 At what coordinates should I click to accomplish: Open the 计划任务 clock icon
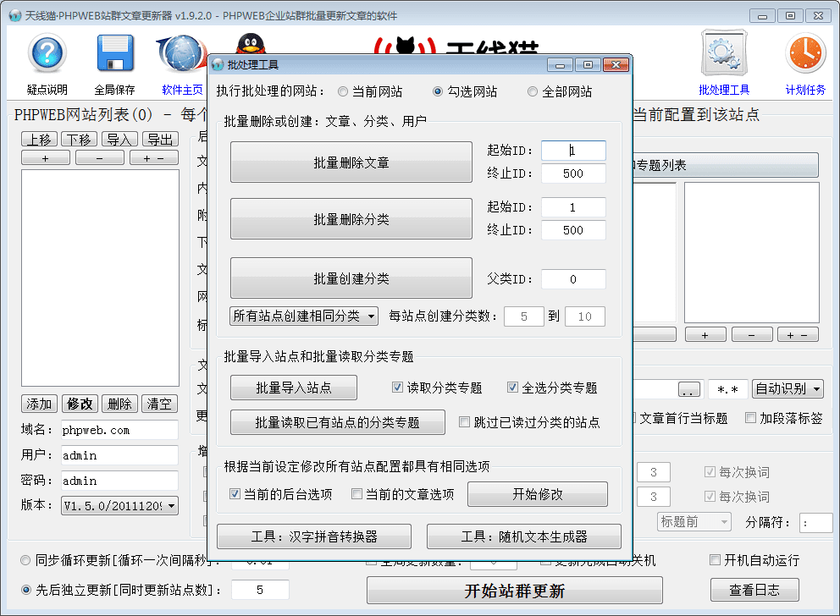pos(805,53)
